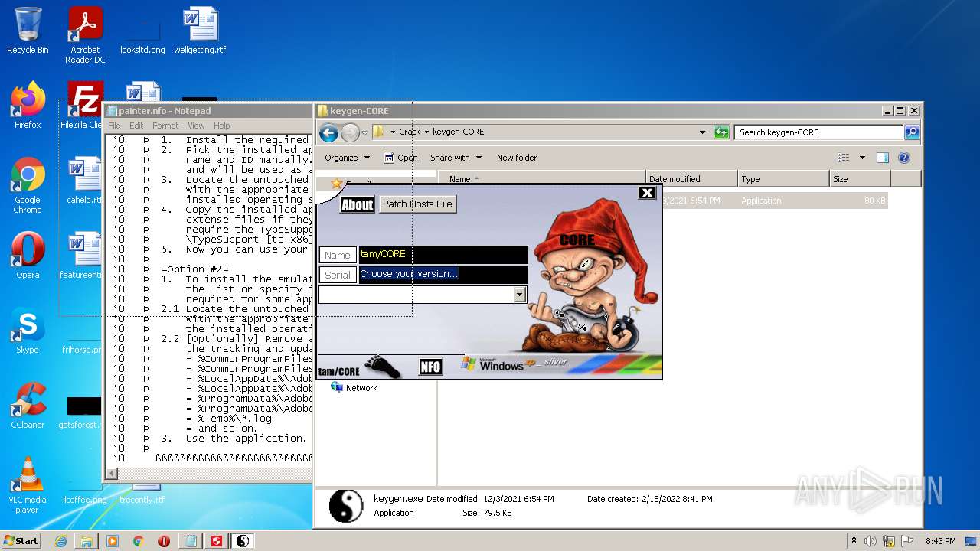
Task: Click the red shield taskbar icon
Action: (x=217, y=541)
